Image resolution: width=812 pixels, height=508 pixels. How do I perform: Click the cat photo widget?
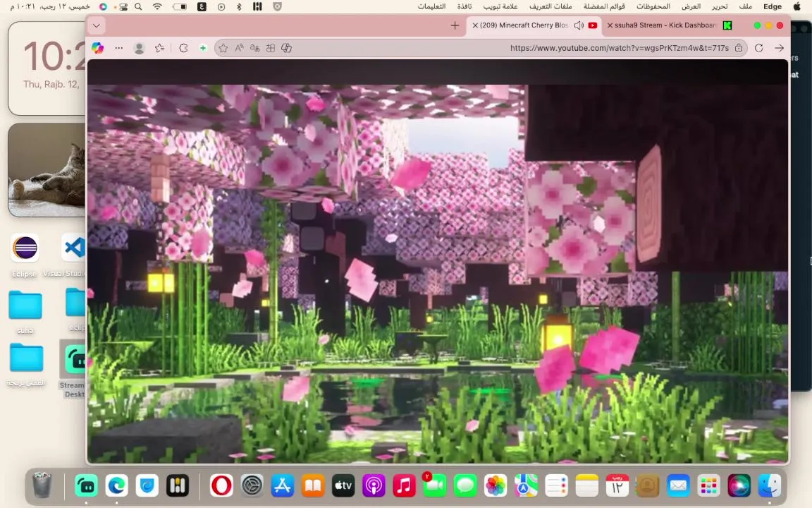(x=47, y=170)
